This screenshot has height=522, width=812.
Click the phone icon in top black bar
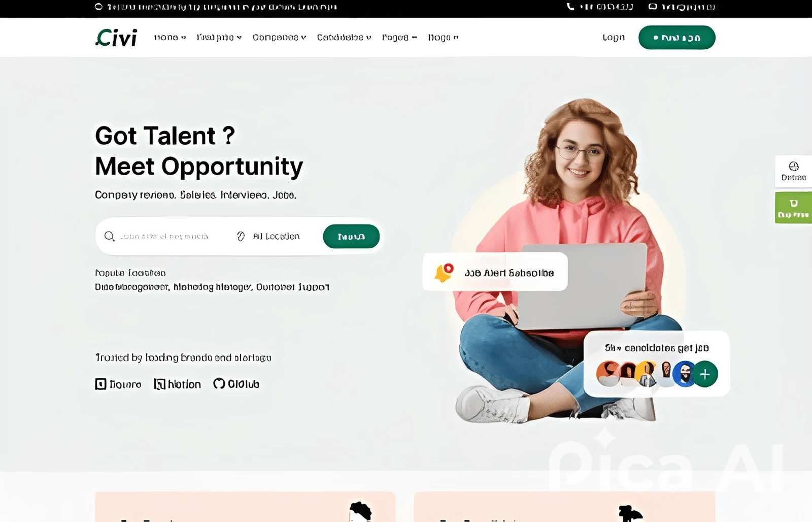(x=570, y=7)
